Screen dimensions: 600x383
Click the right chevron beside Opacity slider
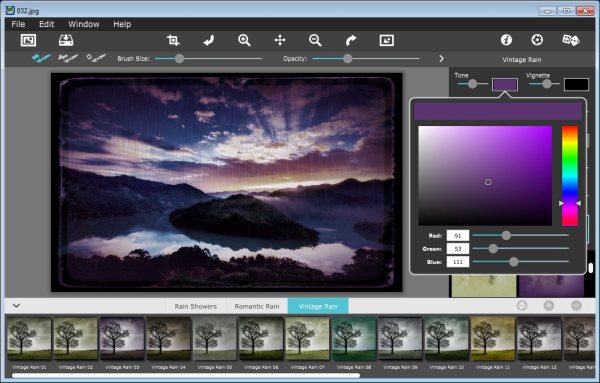point(441,59)
